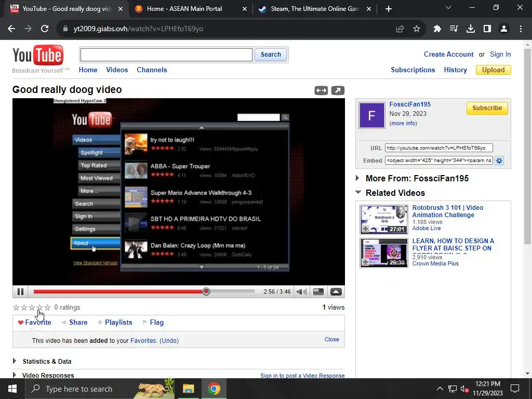Click the Favorite heart link
Image resolution: width=532 pixels, height=399 pixels.
click(35, 322)
